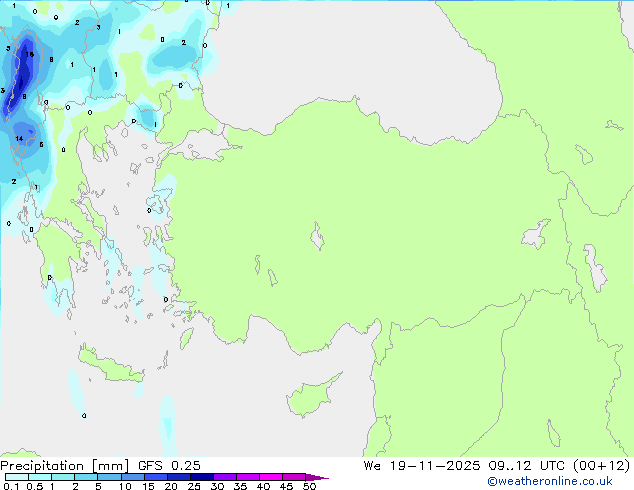Viewport: 634px width, 490px height.
Task: Click the "20" legend scale label
Action: click(x=171, y=486)
